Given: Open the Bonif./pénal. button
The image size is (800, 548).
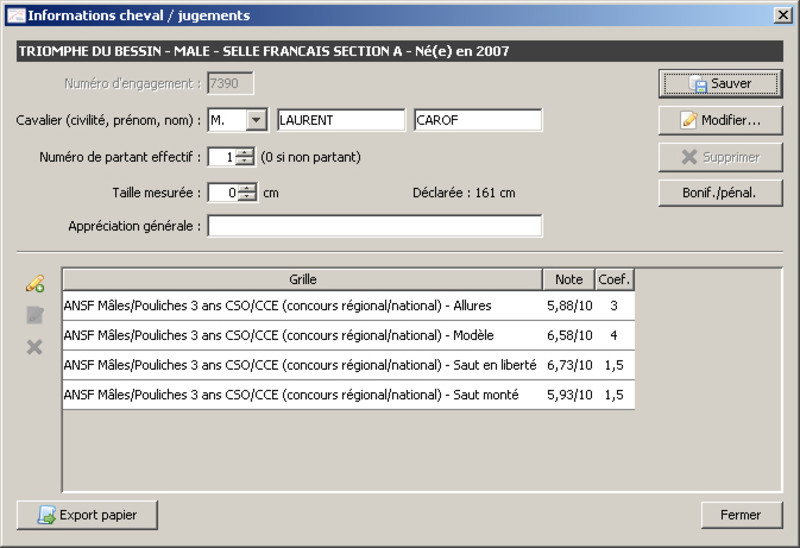Looking at the screenshot, I should point(720,193).
